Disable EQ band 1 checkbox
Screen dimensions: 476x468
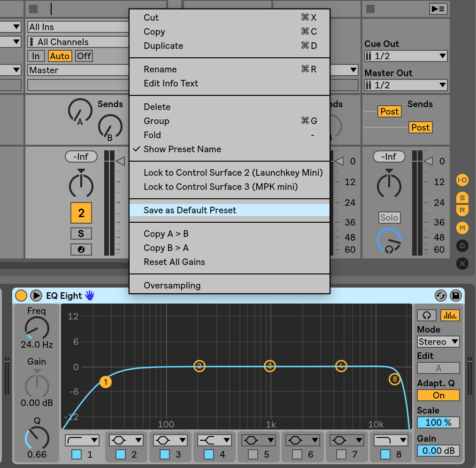77,454
